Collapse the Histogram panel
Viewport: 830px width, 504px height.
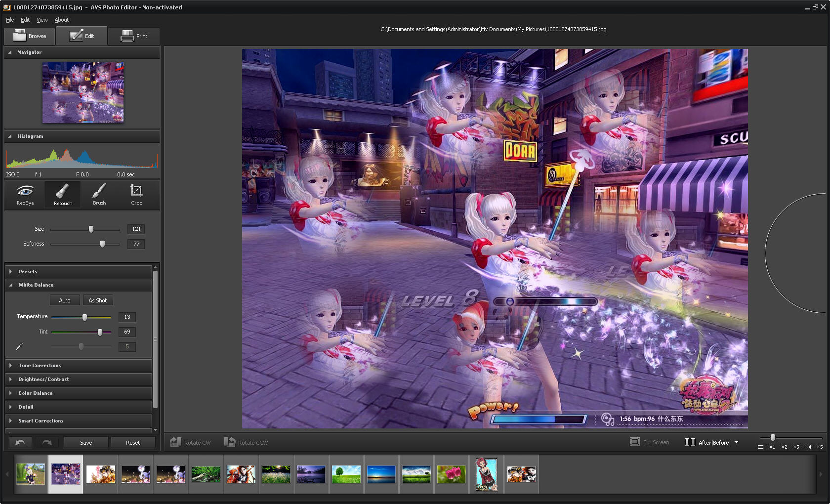coord(9,136)
